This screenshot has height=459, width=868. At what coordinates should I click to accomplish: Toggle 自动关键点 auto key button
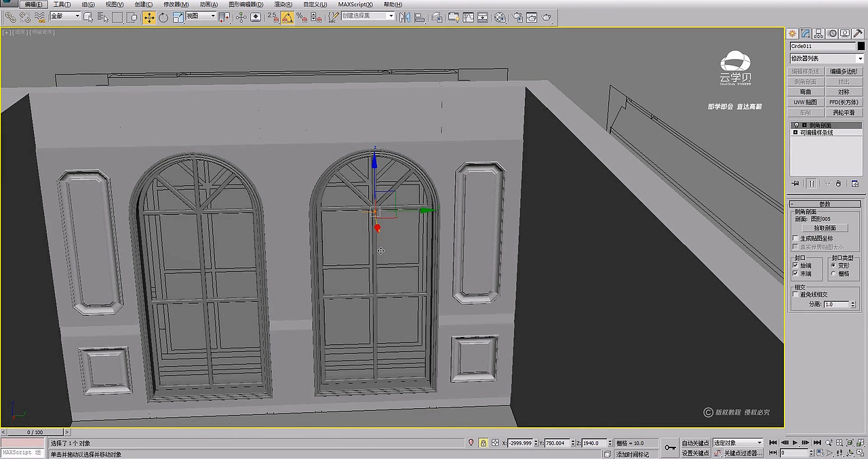pyautogui.click(x=695, y=443)
